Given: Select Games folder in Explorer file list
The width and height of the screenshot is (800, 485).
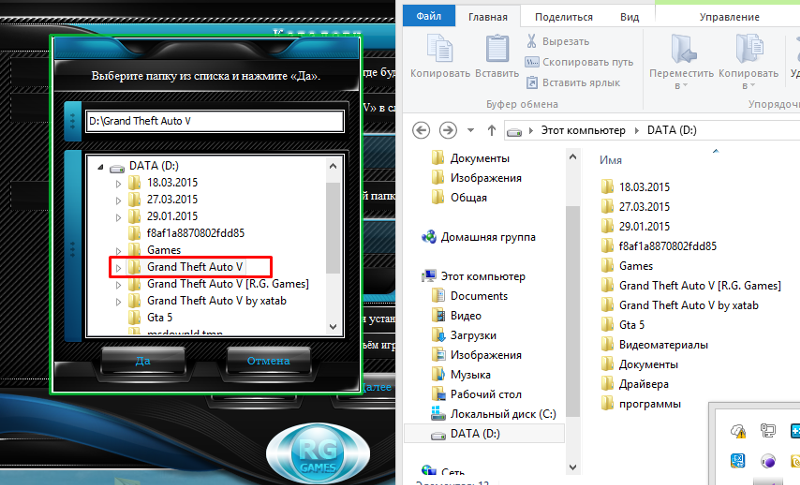Looking at the screenshot, I should 627,266.
